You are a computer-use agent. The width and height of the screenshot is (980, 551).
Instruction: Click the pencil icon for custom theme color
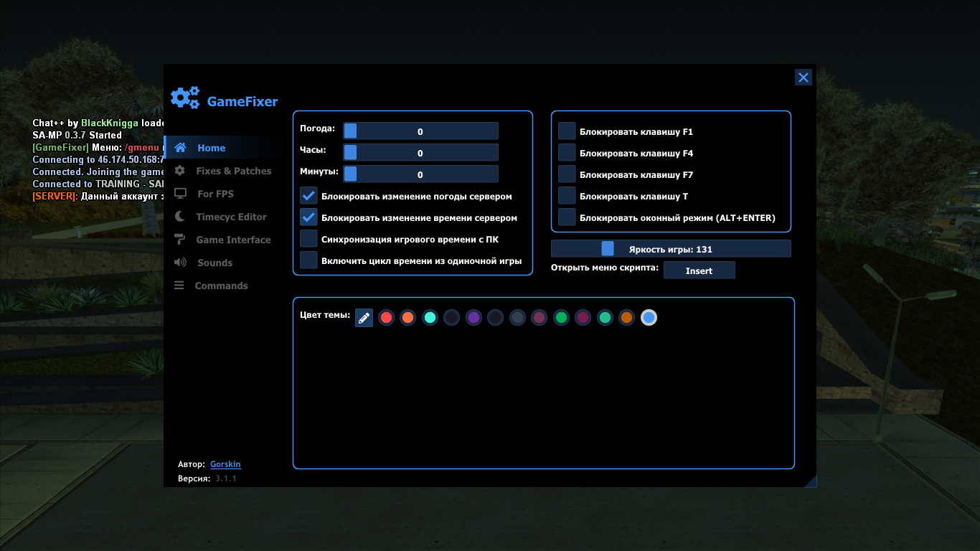click(364, 318)
